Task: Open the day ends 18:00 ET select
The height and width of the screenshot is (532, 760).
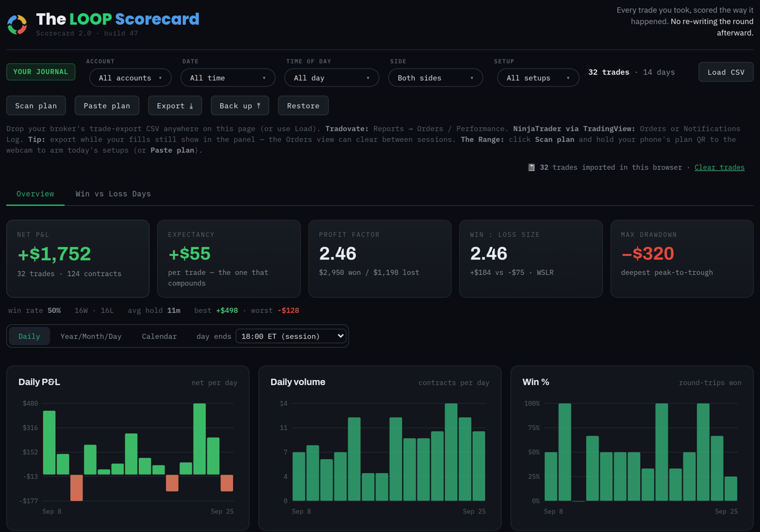Action: pyautogui.click(x=291, y=336)
